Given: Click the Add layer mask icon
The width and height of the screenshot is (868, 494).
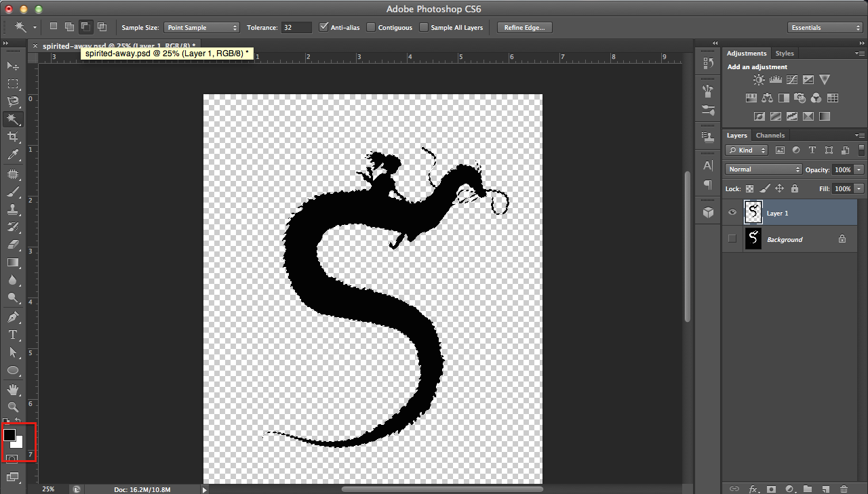Looking at the screenshot, I should tap(771, 489).
